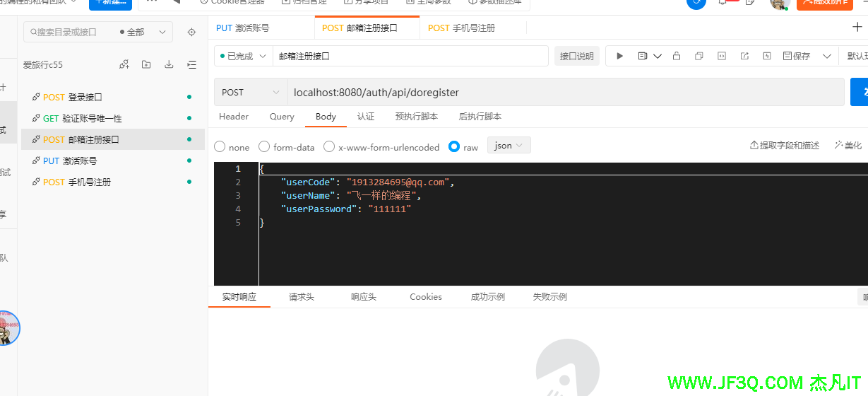Click the locate current API target icon
The height and width of the screenshot is (396, 868).
click(191, 33)
